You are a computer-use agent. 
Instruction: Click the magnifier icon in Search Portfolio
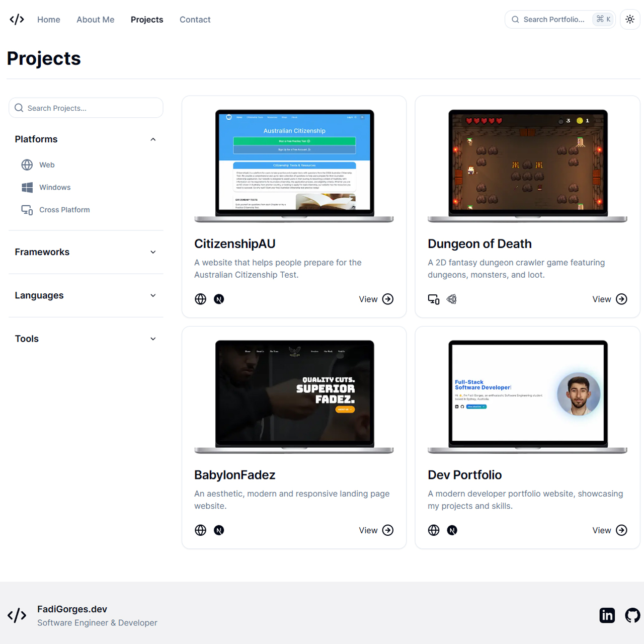coord(515,19)
